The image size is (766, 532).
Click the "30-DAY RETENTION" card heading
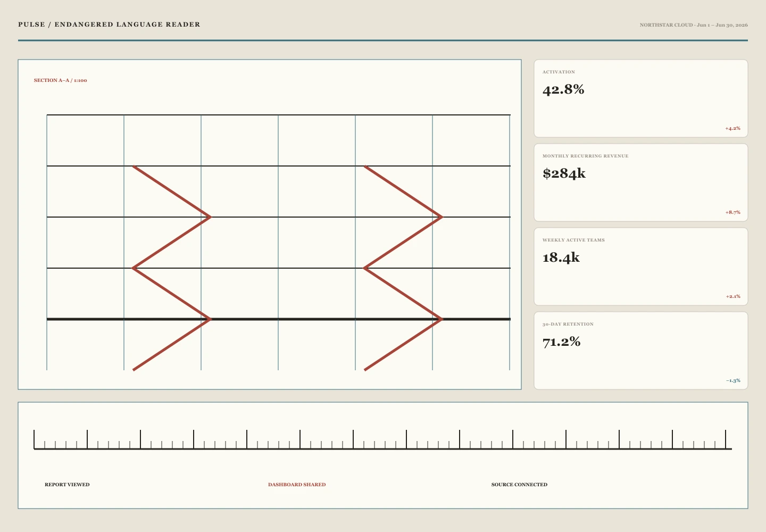point(568,324)
